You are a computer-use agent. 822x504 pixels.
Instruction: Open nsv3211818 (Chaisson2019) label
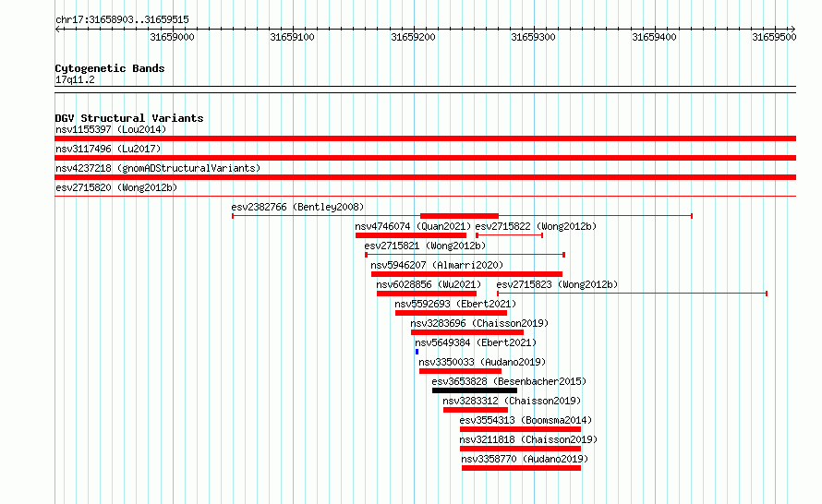529,439
